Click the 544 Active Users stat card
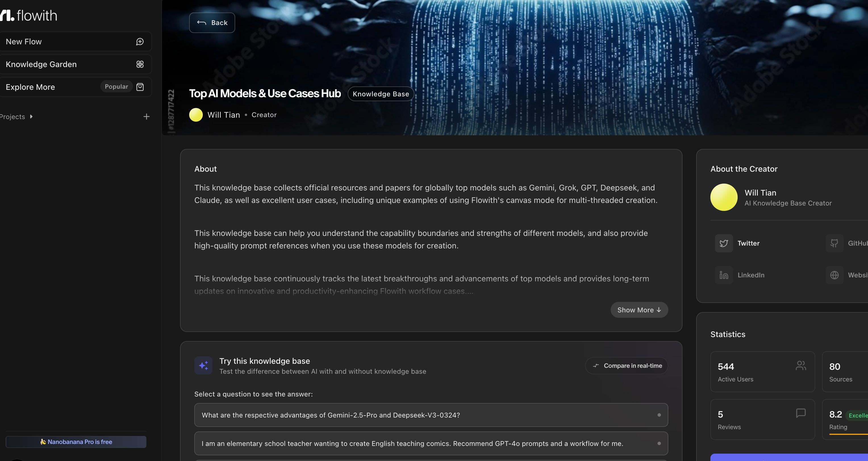Viewport: 868px width, 461px height. coord(763,372)
